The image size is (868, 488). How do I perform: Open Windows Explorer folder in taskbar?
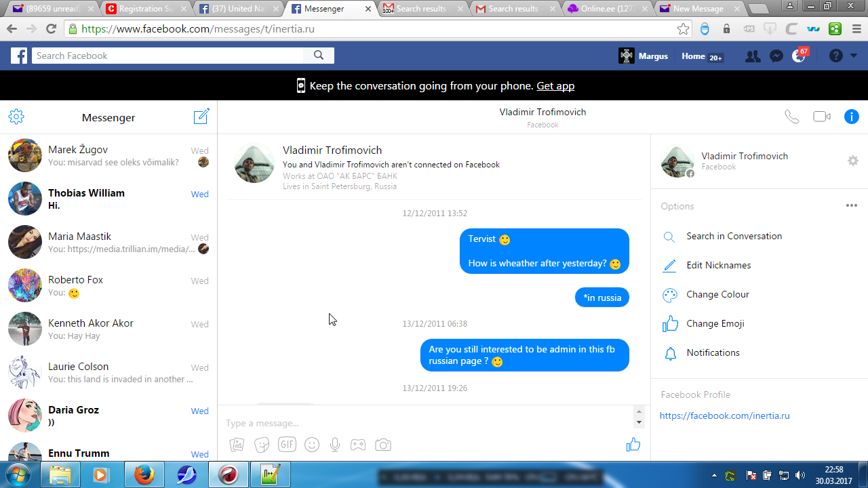(x=61, y=474)
